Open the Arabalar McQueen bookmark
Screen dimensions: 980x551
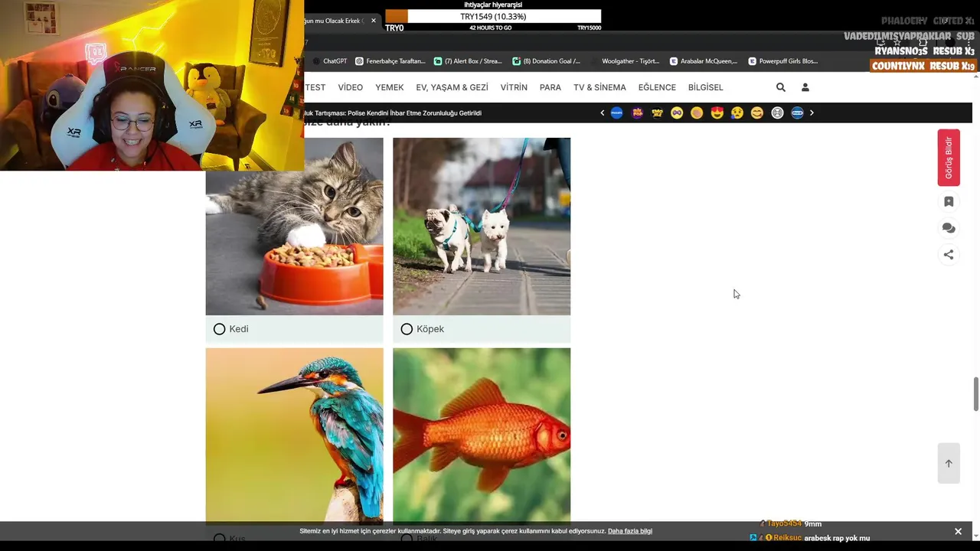coord(704,61)
